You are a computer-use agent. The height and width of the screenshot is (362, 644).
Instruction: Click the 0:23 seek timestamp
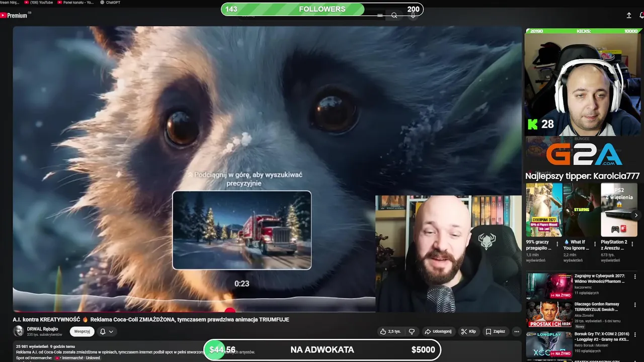point(242,284)
